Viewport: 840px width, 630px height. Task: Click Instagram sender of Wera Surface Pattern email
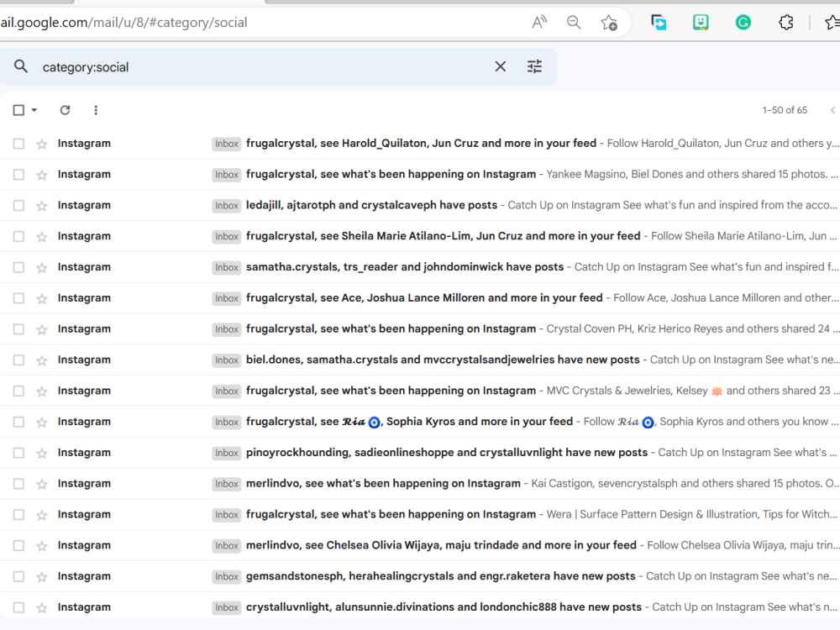[84, 515]
